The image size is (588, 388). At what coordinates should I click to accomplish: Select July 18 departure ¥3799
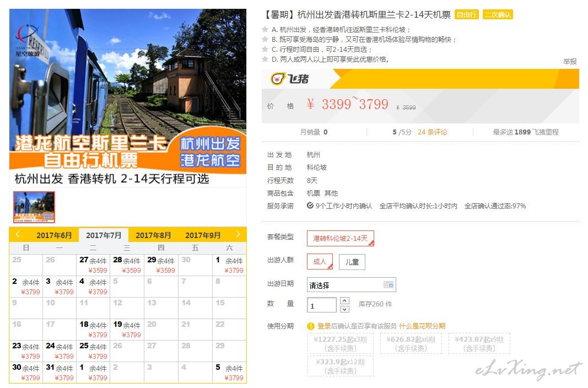[93, 330]
